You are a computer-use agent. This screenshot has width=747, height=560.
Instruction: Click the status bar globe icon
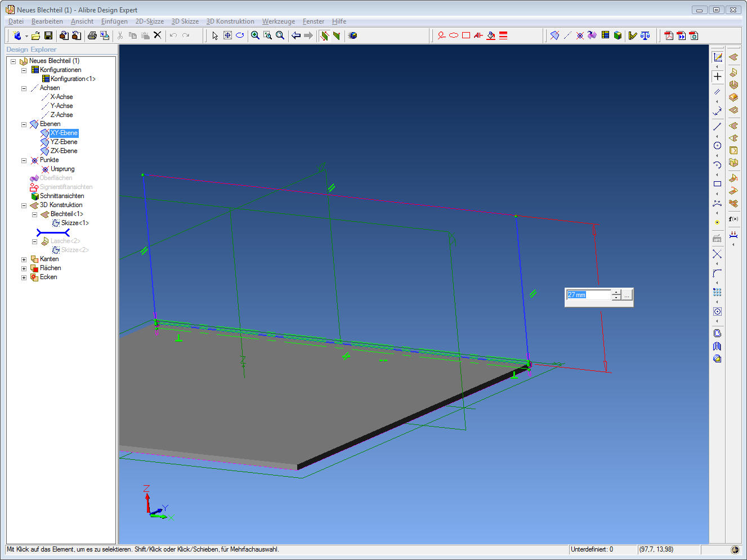coord(735,550)
